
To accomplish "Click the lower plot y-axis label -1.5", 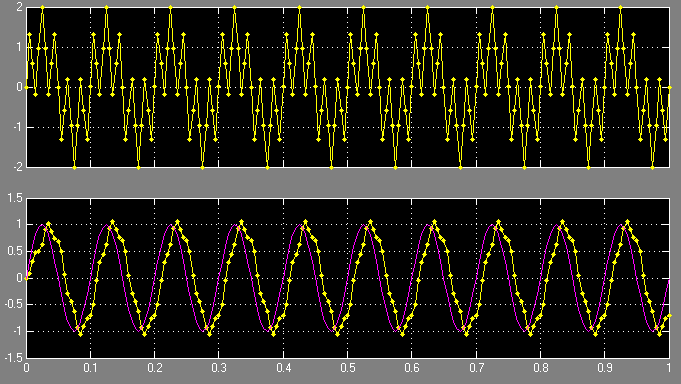I will [13, 358].
